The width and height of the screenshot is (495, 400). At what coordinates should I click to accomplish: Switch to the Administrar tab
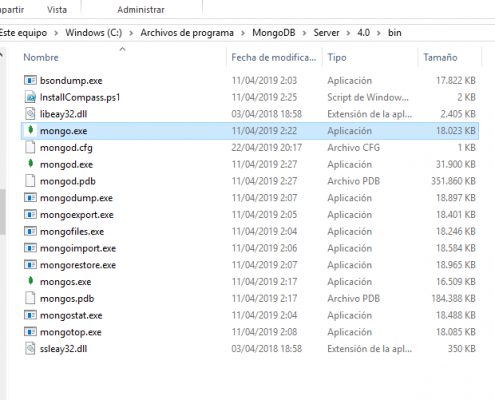point(141,10)
